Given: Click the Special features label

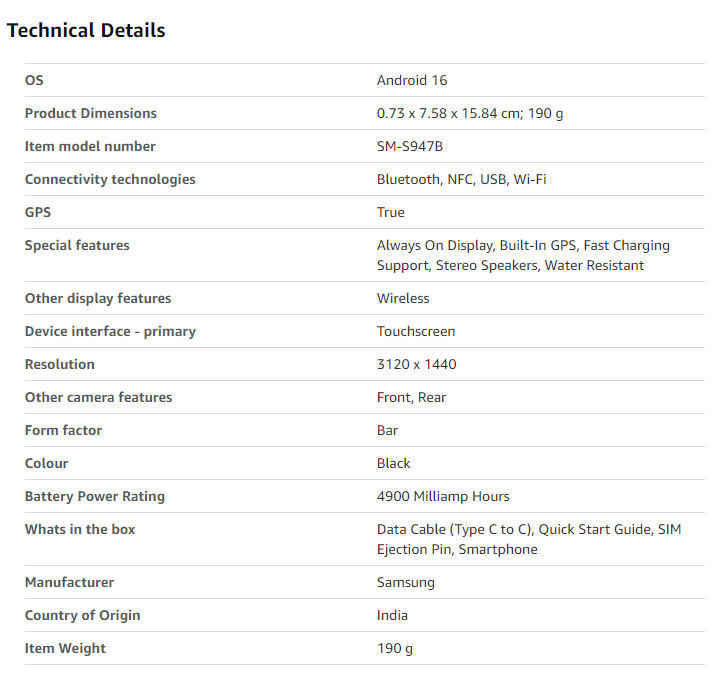Looking at the screenshot, I should (x=77, y=245).
